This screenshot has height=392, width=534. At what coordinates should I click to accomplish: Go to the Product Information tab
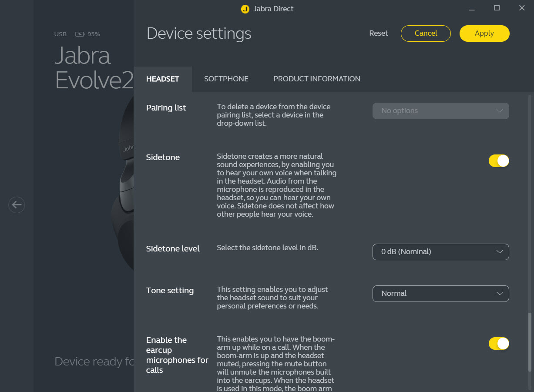click(317, 79)
